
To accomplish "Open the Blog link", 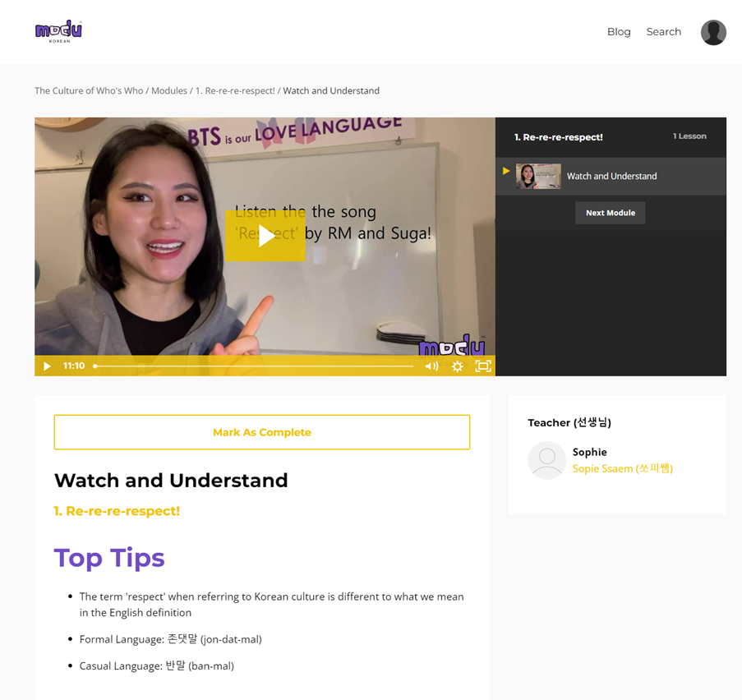I will pos(619,32).
